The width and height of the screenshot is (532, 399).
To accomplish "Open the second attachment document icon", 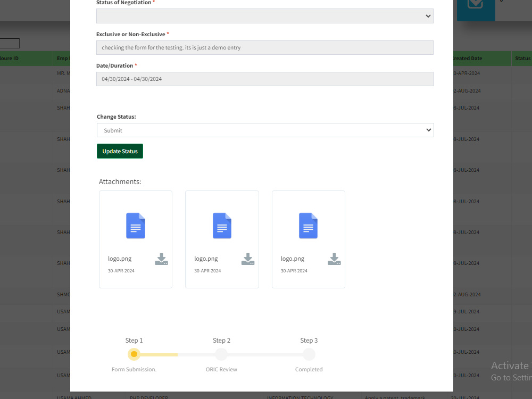I will (222, 226).
